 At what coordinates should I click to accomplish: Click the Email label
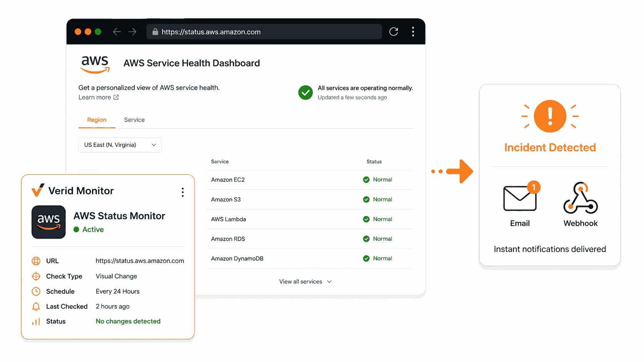(520, 224)
